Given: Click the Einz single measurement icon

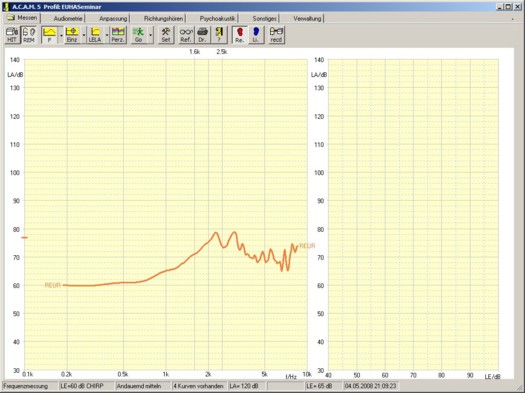Looking at the screenshot, I should [72, 35].
